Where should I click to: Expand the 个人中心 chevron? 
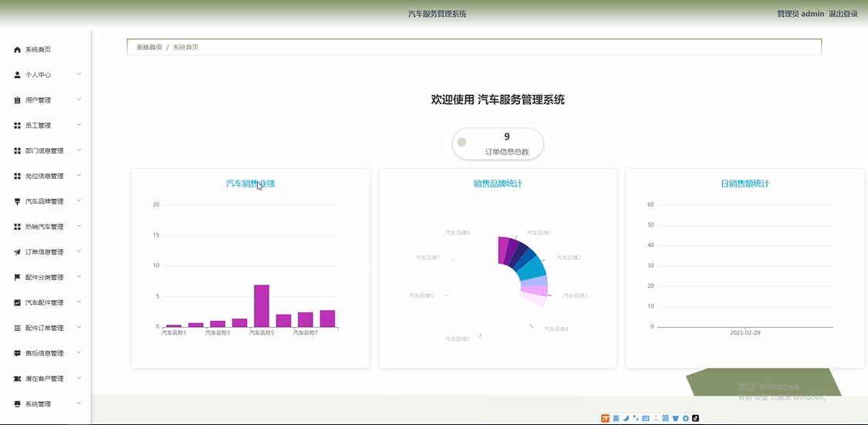click(x=79, y=74)
